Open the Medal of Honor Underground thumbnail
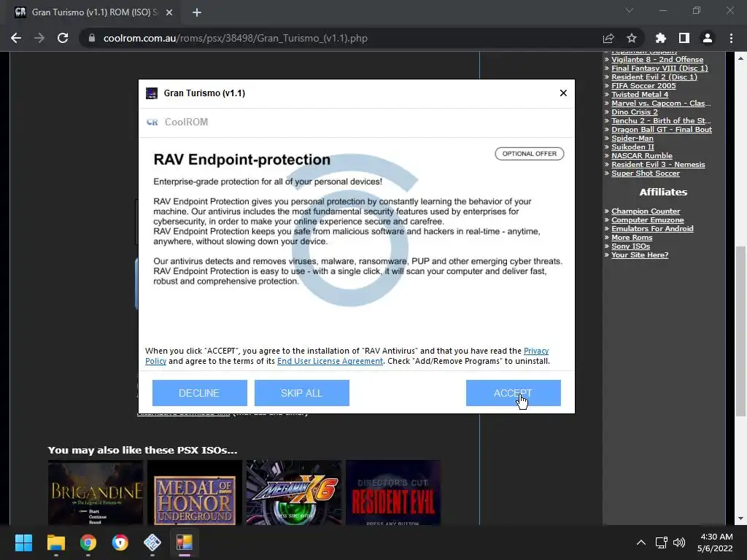Viewport: 747px width, 560px height. [x=194, y=492]
